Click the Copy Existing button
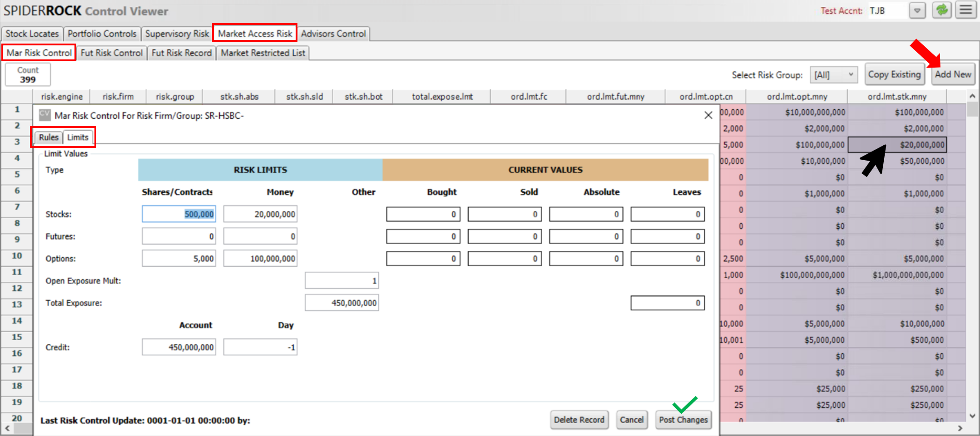This screenshot has height=436, width=980. (894, 74)
